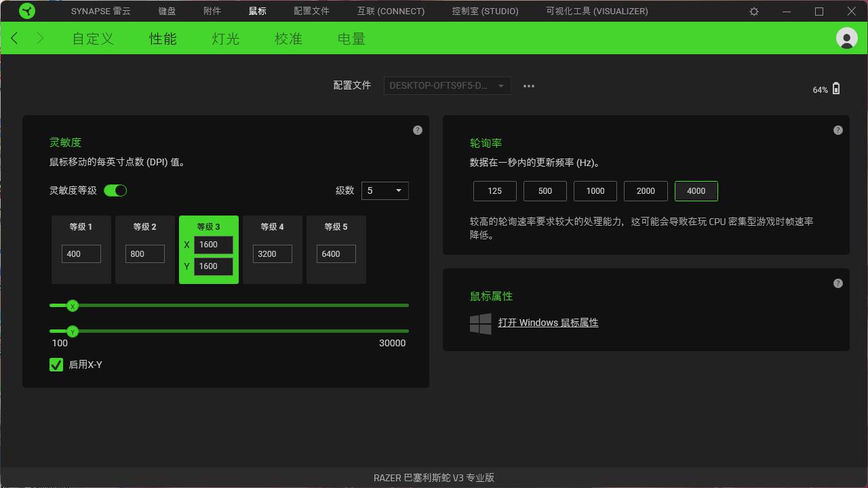Viewport: 868px width, 488px height.
Task: Open help icon in mouse properties panel
Action: click(x=838, y=283)
